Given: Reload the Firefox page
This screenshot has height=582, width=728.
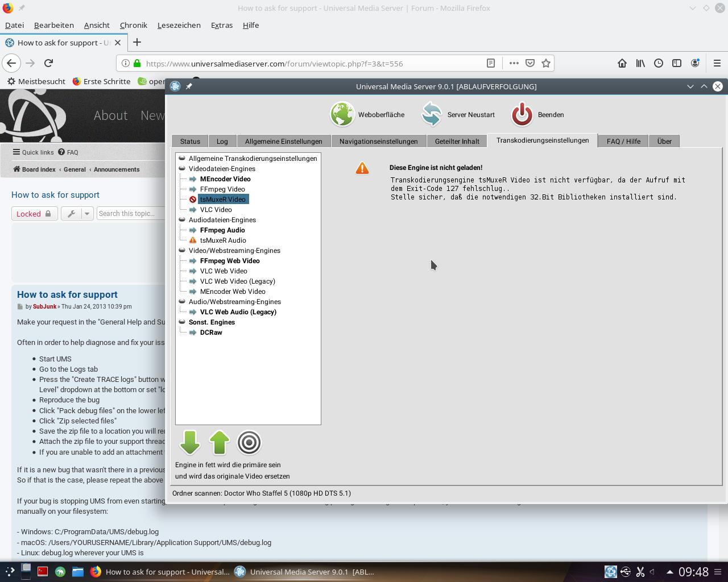Looking at the screenshot, I should (49, 63).
